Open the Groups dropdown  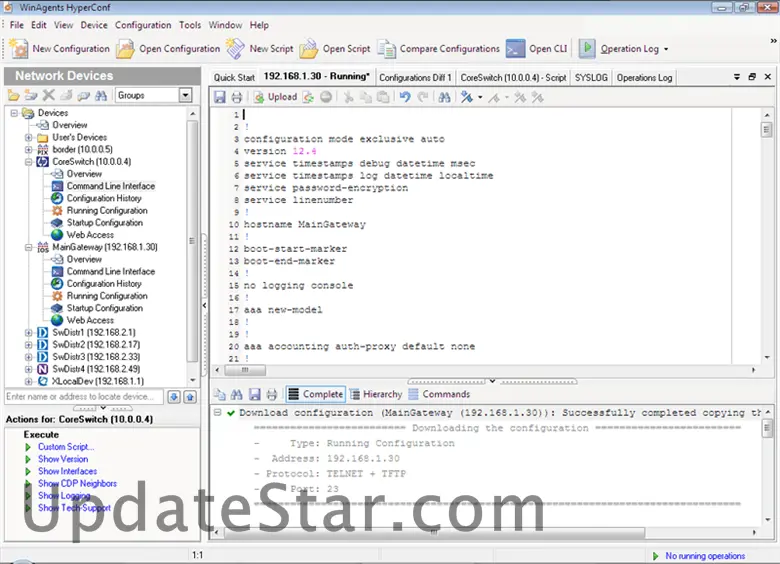click(186, 95)
